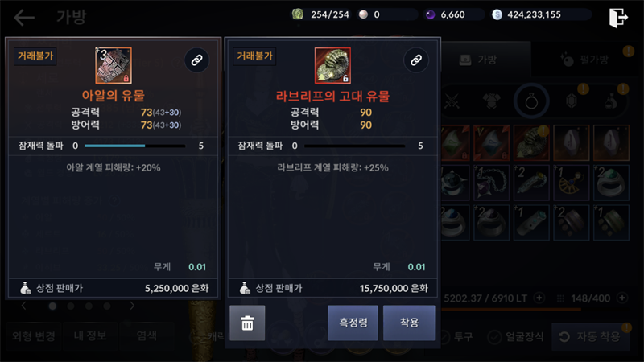Select the first page indicator dot

52,306
